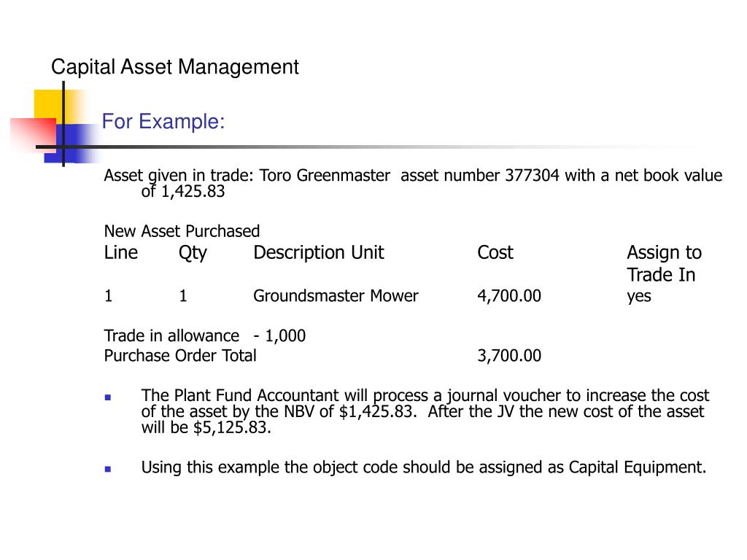Image resolution: width=747 pixels, height=560 pixels.
Task: Click the 4,700.00 cost value
Action: click(509, 296)
